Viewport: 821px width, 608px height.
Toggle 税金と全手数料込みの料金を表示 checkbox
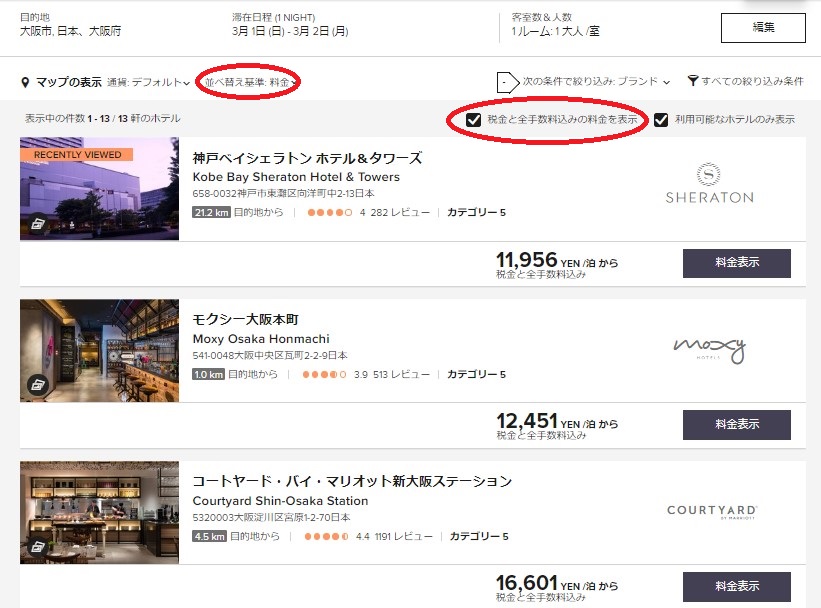[473, 120]
